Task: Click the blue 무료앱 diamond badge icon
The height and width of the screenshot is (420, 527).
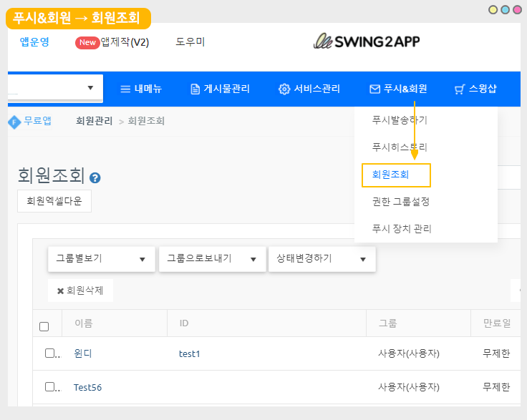Action: pos(14,122)
